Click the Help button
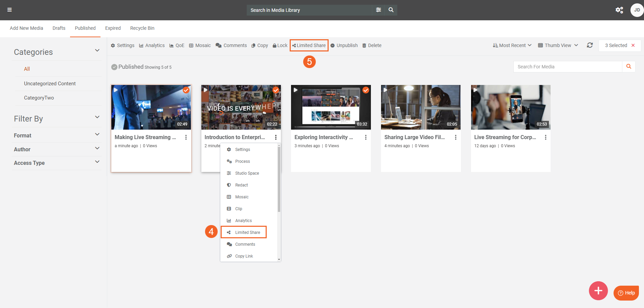Viewport: 644px width, 308px height. point(626,293)
